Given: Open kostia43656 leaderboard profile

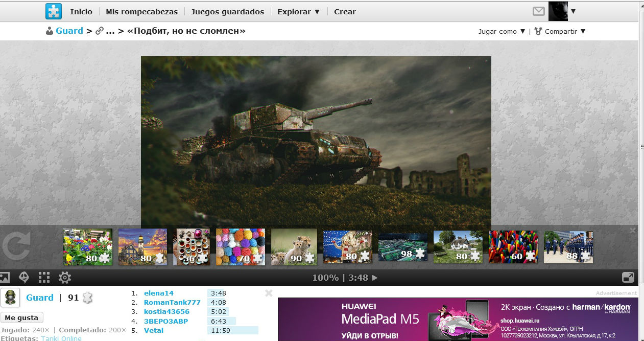Looking at the screenshot, I should click(166, 311).
